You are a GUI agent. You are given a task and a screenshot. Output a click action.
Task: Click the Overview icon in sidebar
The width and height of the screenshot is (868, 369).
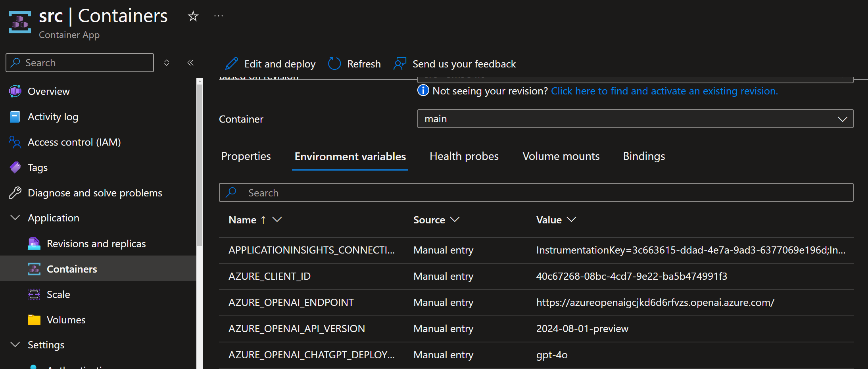click(x=15, y=91)
